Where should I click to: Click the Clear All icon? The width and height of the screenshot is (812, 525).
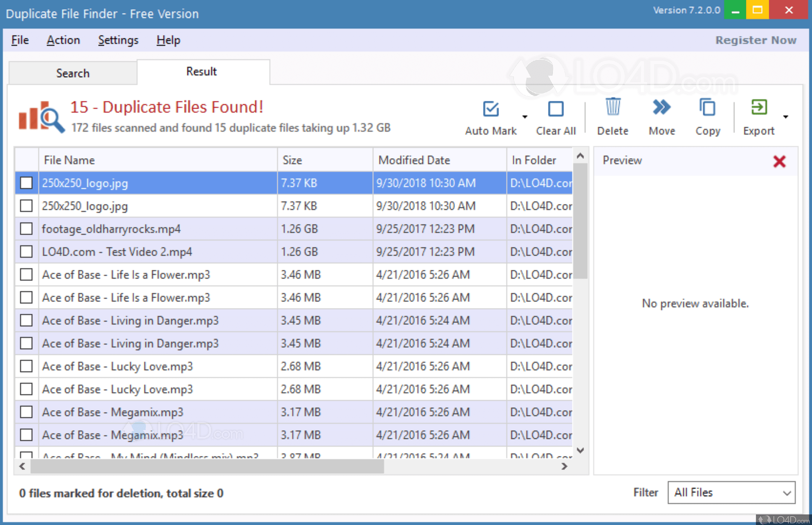555,109
